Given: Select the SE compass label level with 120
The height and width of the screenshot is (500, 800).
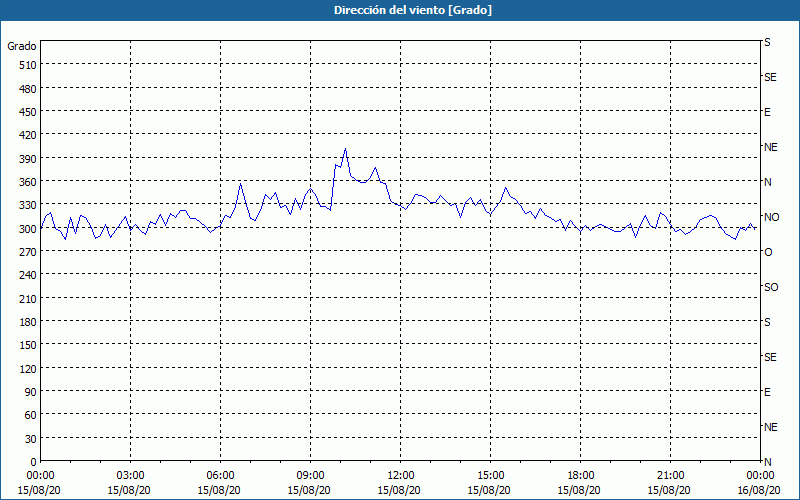Looking at the screenshot, I should click(770, 357).
